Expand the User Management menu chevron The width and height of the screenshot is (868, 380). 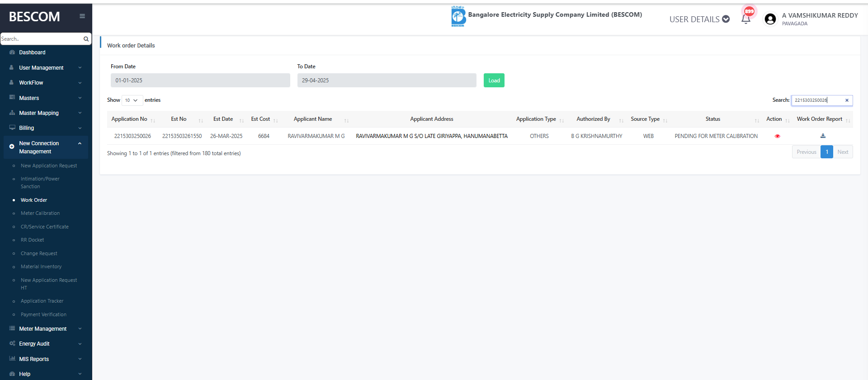80,68
